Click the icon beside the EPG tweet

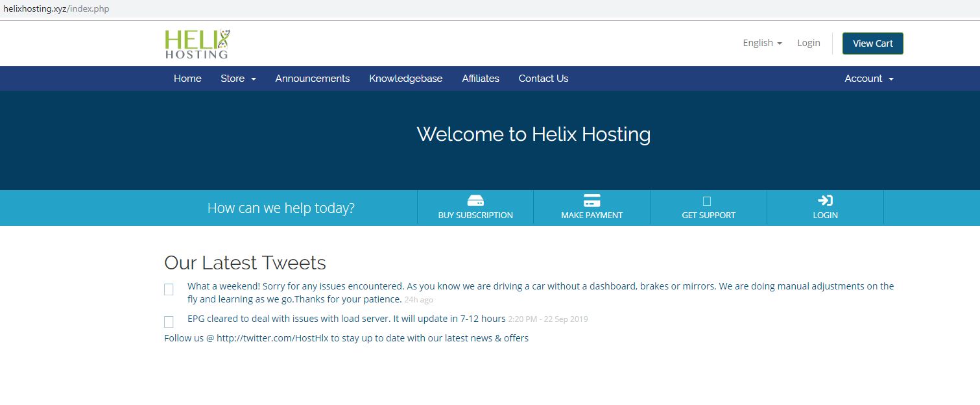click(x=169, y=322)
